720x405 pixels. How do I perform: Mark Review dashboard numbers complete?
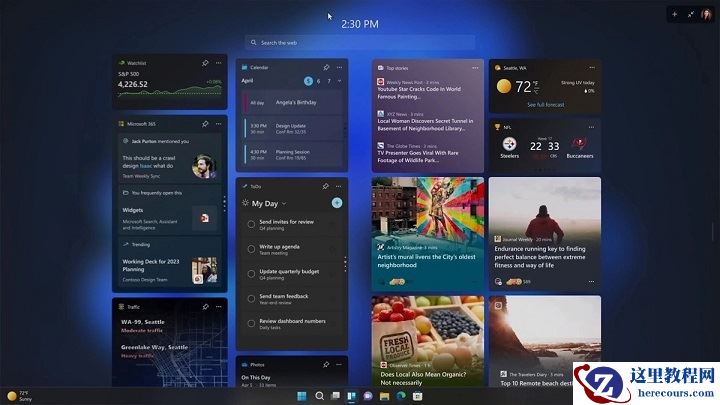click(x=251, y=324)
